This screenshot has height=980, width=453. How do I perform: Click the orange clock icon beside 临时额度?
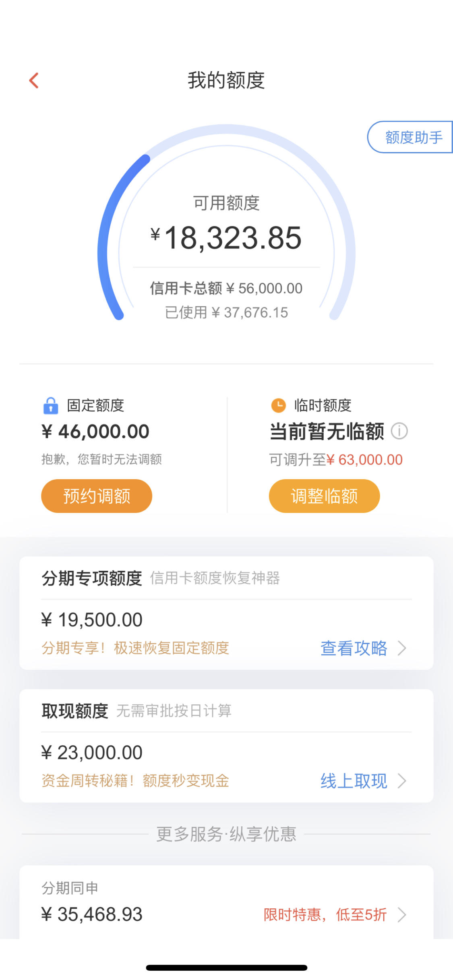(278, 405)
